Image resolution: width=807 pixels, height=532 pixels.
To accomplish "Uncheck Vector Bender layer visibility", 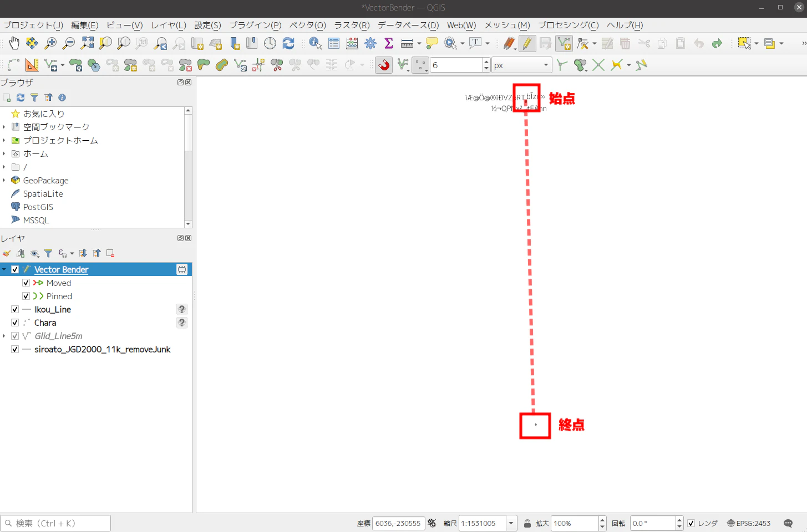I will point(15,269).
